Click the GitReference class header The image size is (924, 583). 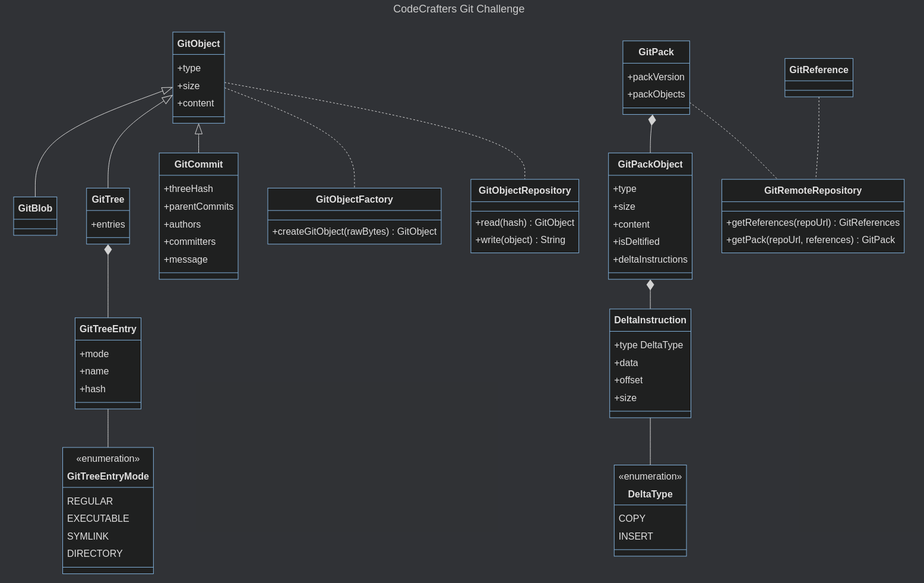(818, 70)
